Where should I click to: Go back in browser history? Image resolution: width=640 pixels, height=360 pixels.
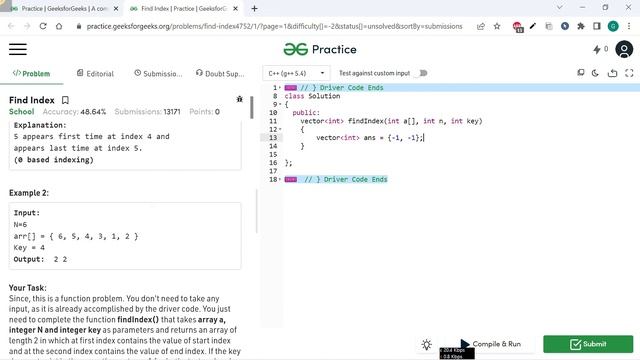click(x=11, y=26)
